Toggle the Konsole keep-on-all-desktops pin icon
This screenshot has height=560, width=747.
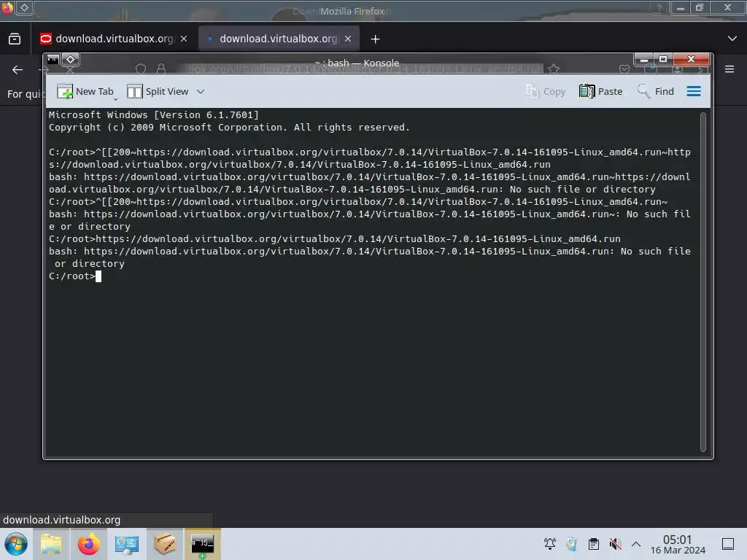tap(71, 60)
